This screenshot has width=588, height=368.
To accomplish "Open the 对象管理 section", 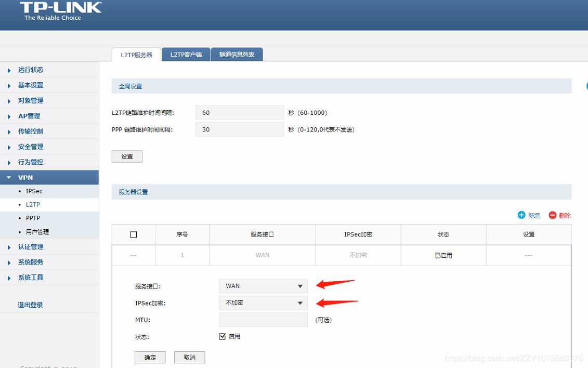I will 31,100.
